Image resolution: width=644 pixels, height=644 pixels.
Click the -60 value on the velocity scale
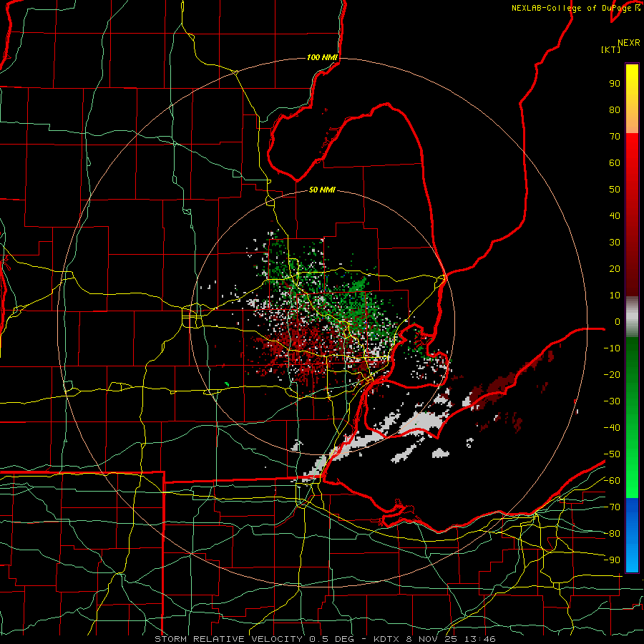[612, 481]
